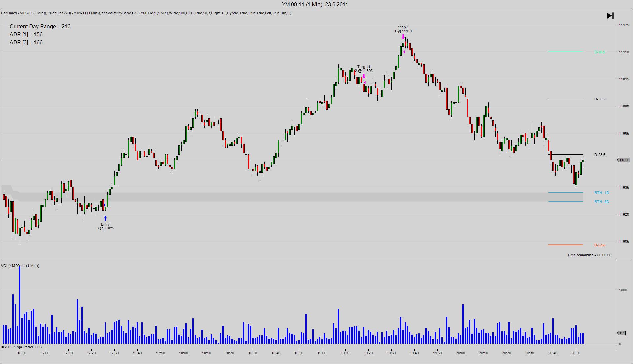633x364 pixels.
Task: Click the magenta Target1 arrow marker
Action: coord(364,76)
